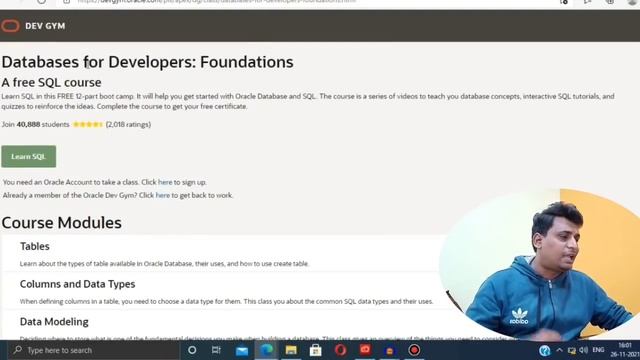Click ENG language indicator in tray

(598, 350)
